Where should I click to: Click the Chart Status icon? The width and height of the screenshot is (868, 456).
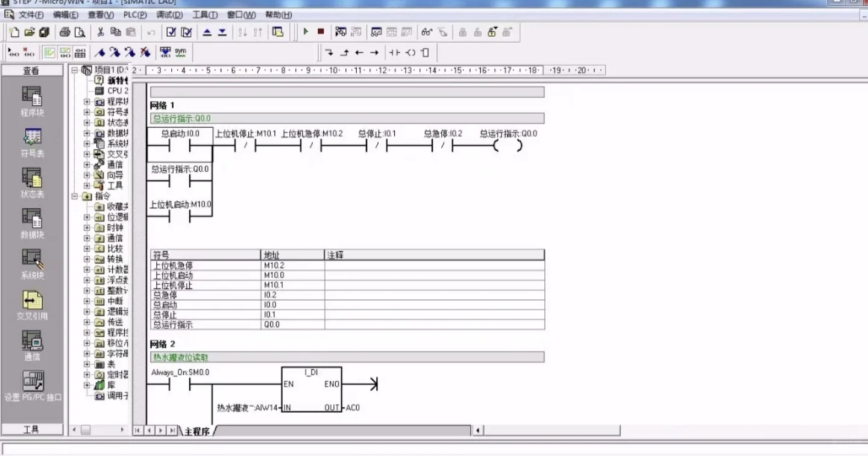pos(377,33)
